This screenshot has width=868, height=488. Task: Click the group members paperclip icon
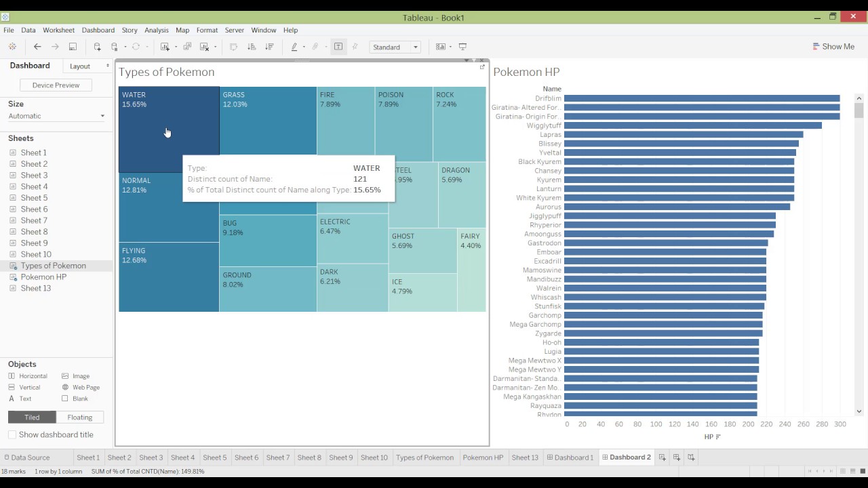(x=315, y=47)
